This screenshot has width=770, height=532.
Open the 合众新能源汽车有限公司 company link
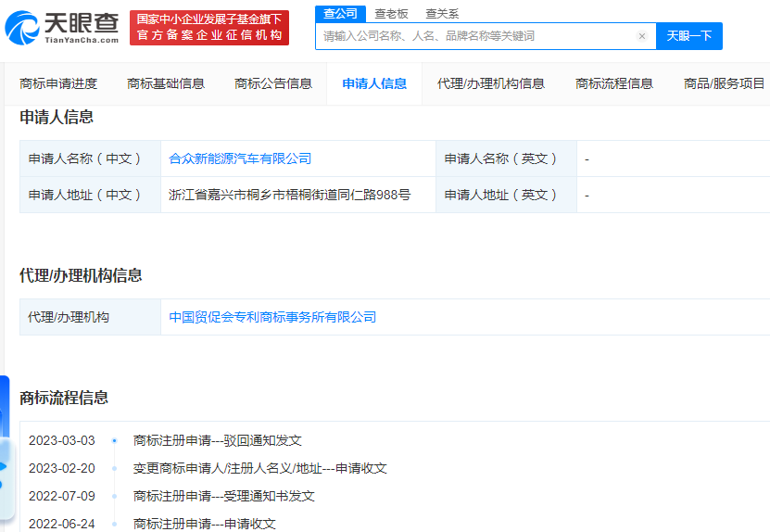click(x=240, y=158)
